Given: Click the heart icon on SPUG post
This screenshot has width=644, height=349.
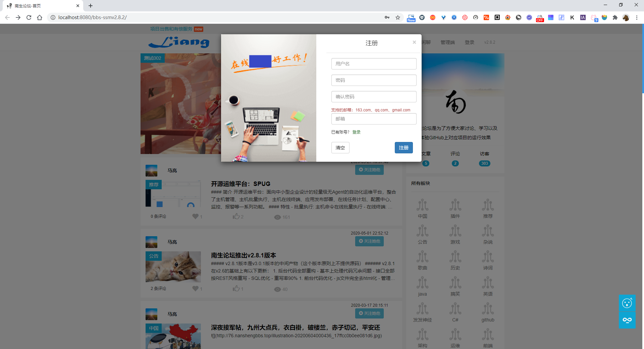Looking at the screenshot, I should click(195, 216).
